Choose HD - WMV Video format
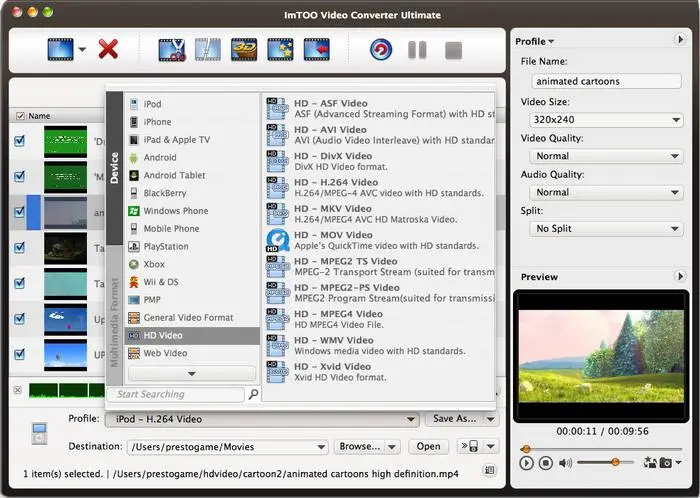Viewport: 700px width, 498px height. coord(380,345)
